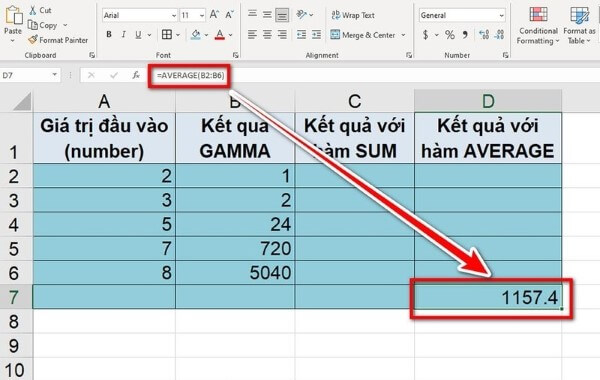This screenshot has width=600, height=380.
Task: Click Center horizontal alignment icon
Action: (267, 35)
